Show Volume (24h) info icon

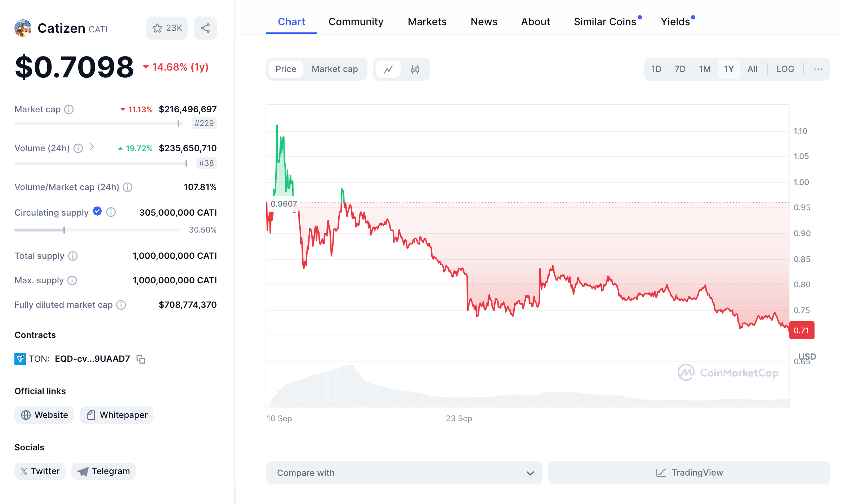point(78,148)
